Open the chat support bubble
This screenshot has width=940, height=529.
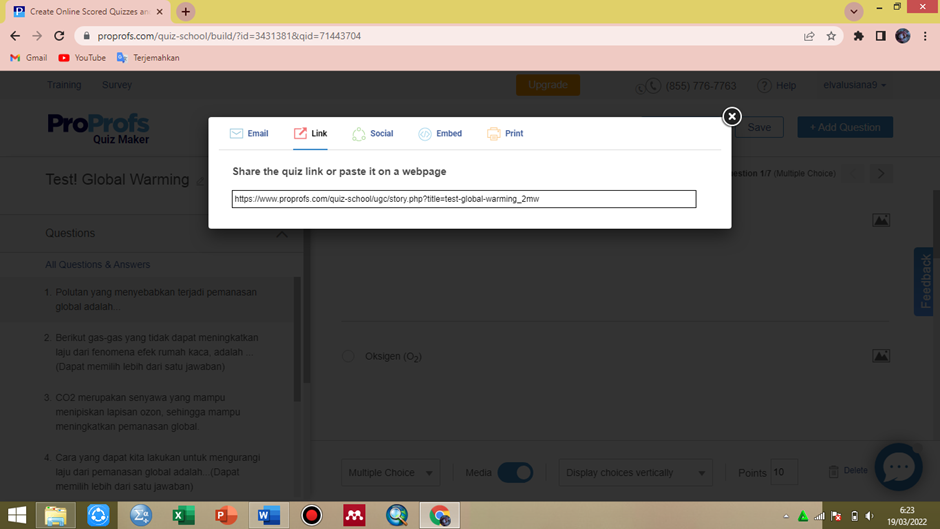pyautogui.click(x=898, y=467)
